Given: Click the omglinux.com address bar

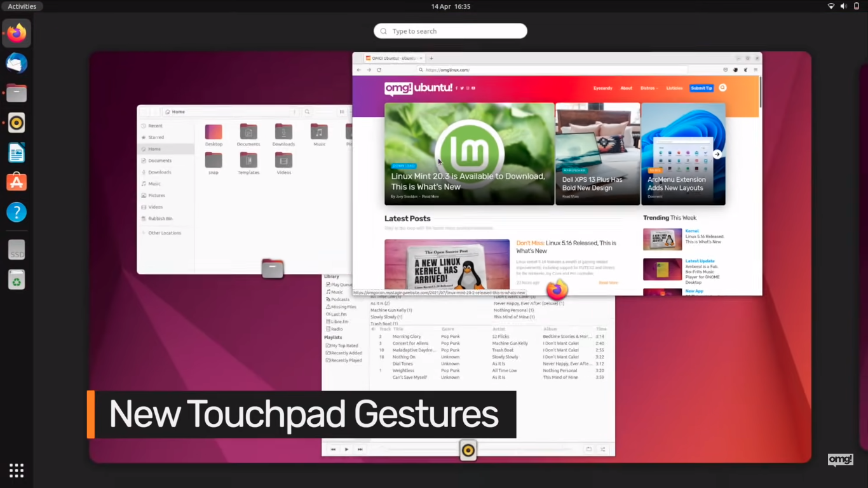Looking at the screenshot, I should click(553, 70).
